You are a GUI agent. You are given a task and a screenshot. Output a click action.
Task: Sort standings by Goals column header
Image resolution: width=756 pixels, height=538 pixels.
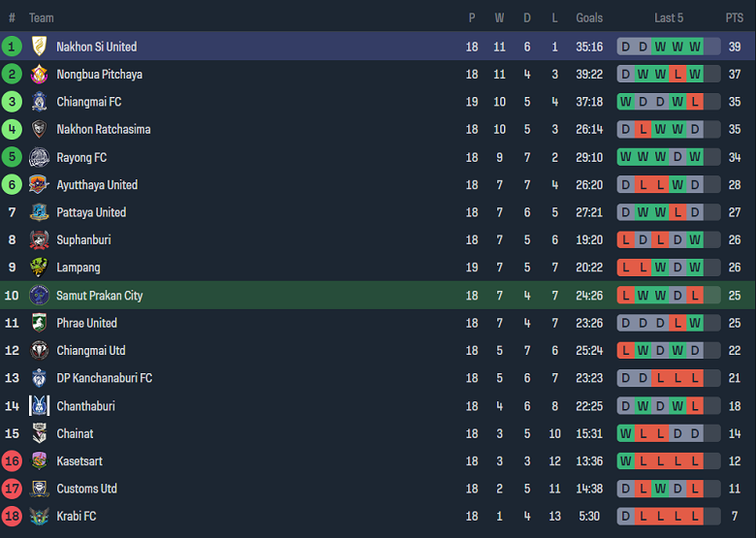589,17
